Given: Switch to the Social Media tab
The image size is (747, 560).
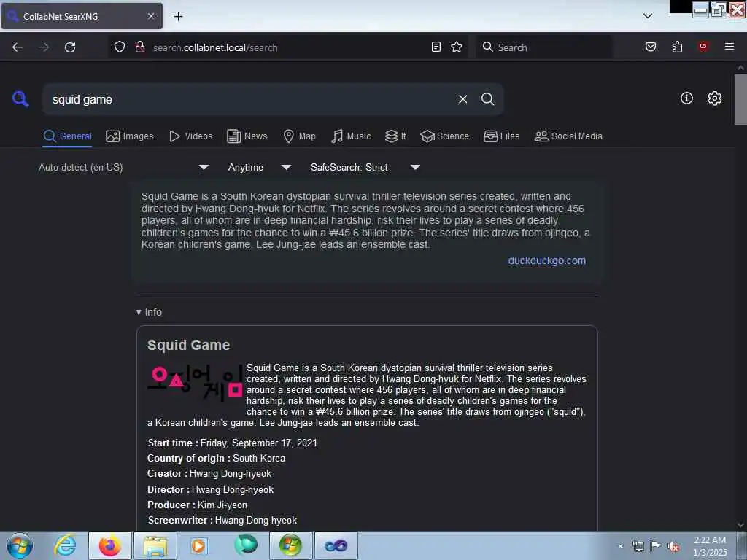Looking at the screenshot, I should (x=568, y=136).
